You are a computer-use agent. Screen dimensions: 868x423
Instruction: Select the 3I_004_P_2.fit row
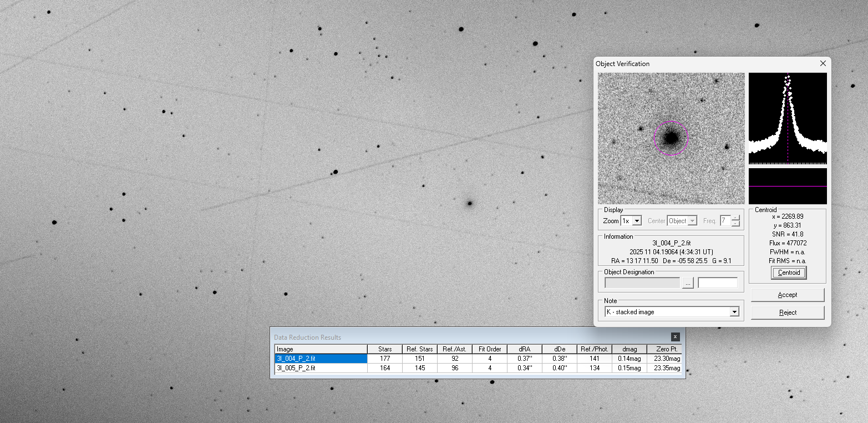(321, 359)
